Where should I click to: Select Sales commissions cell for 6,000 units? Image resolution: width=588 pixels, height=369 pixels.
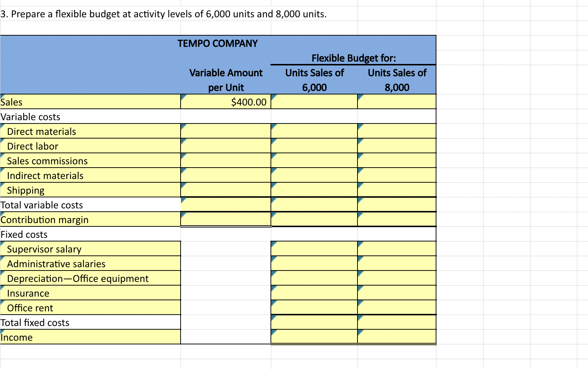(x=314, y=161)
